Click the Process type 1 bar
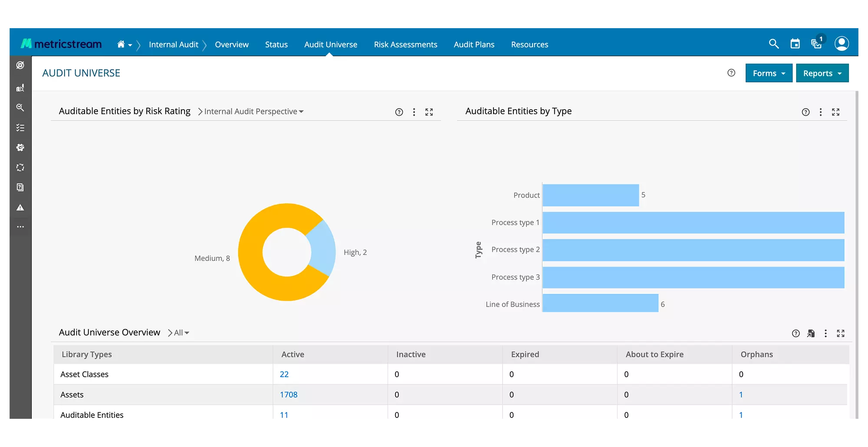 pyautogui.click(x=694, y=222)
